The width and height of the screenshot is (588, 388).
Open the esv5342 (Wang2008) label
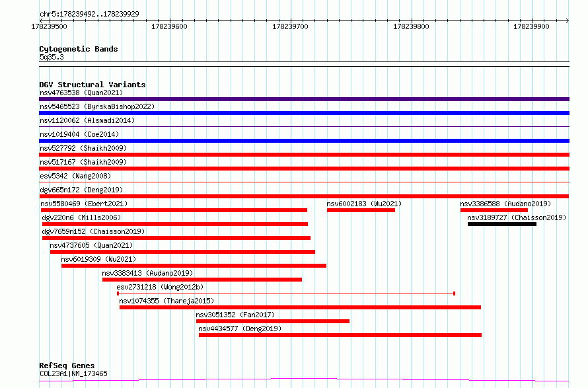point(75,176)
